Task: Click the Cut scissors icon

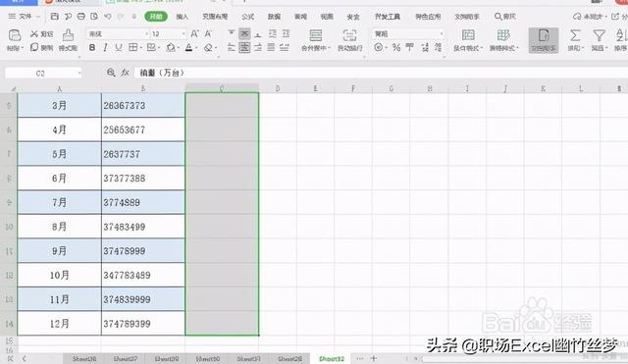Action: point(34,34)
